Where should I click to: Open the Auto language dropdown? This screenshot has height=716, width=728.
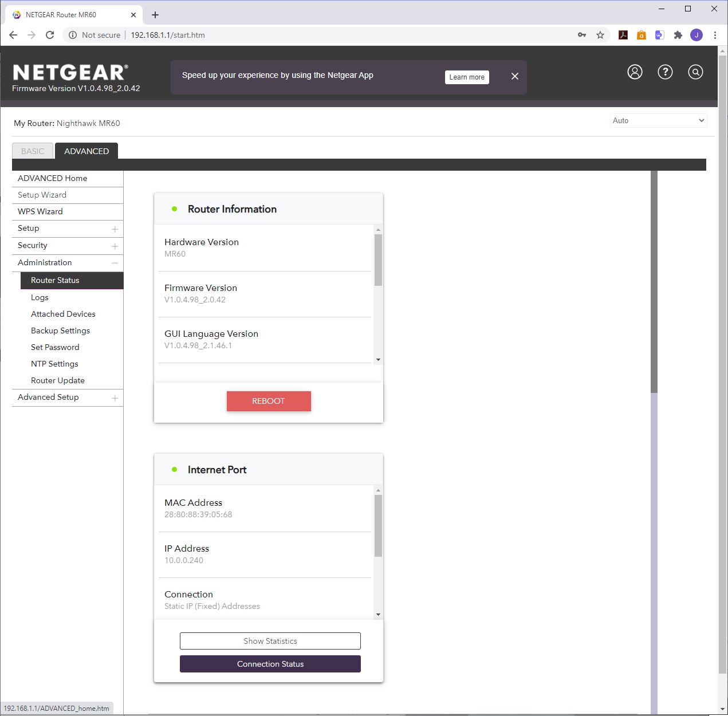pyautogui.click(x=658, y=120)
